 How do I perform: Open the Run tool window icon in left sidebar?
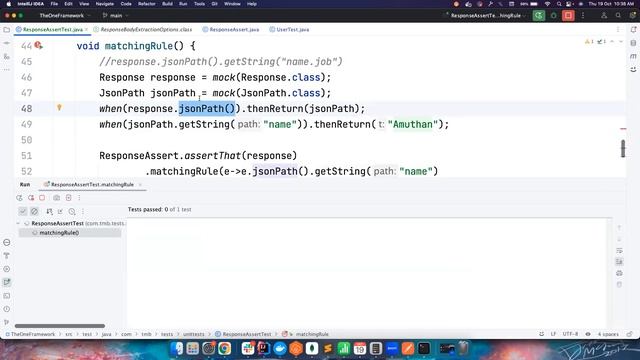(x=7, y=282)
